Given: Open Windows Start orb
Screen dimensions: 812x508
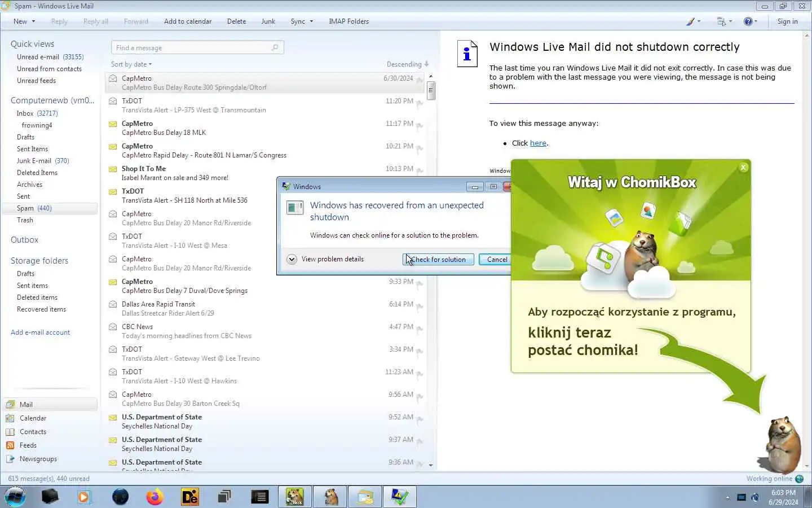Looking at the screenshot, I should 15,497.
